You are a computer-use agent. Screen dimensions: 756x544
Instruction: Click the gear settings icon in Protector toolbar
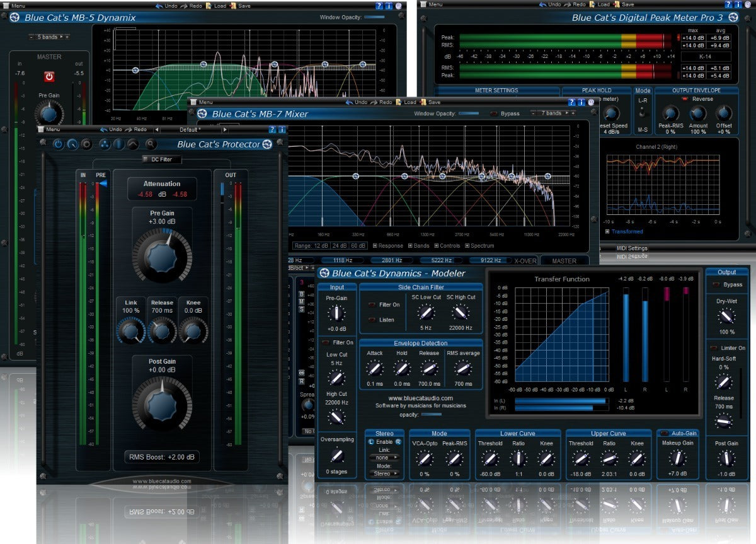[86, 144]
